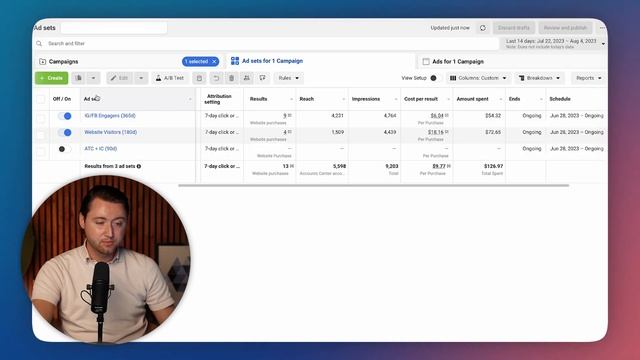Click the icon next to $18.16 cost per result
640x360 pixels.
447,132
